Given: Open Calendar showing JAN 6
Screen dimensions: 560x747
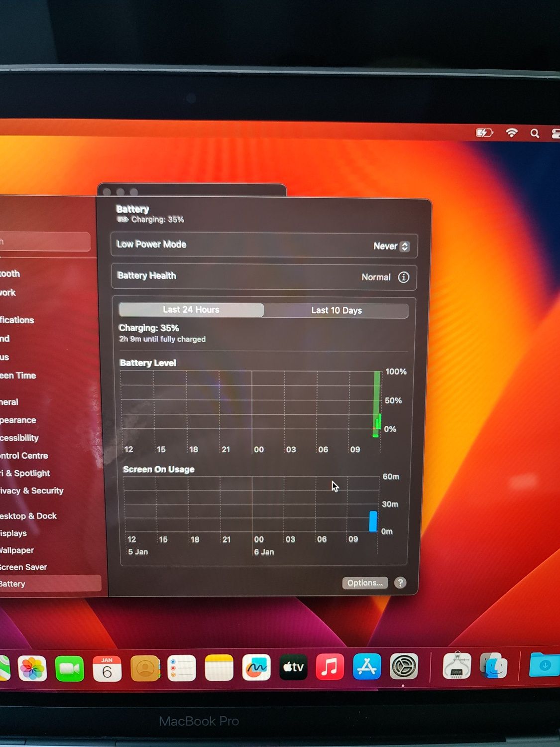Looking at the screenshot, I should [107, 668].
